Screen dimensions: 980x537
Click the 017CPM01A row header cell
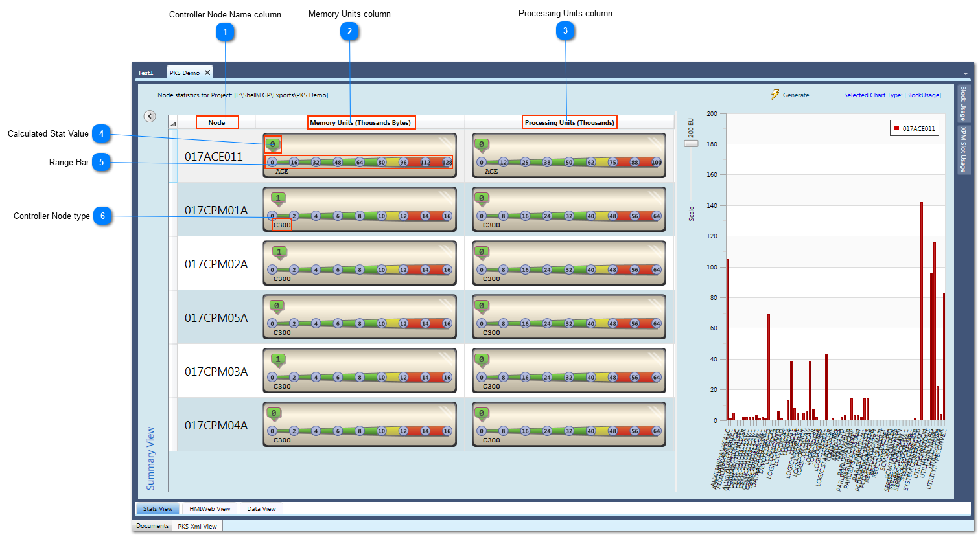click(x=173, y=210)
